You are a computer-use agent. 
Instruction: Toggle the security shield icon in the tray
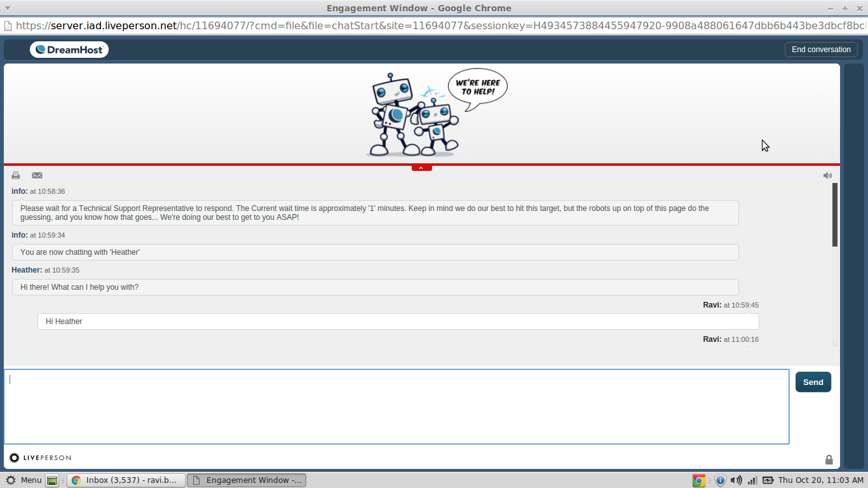click(721, 480)
